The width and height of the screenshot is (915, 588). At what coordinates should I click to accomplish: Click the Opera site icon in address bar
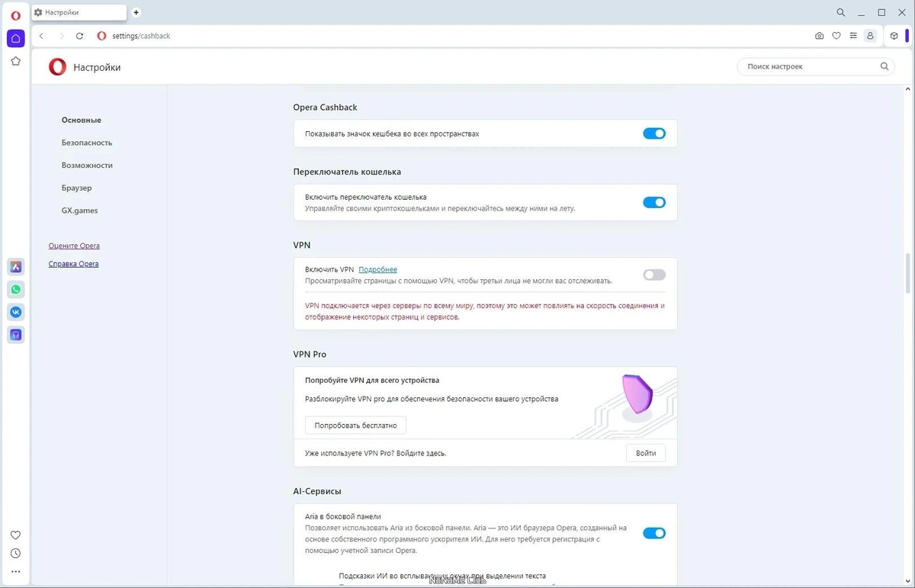click(x=101, y=36)
